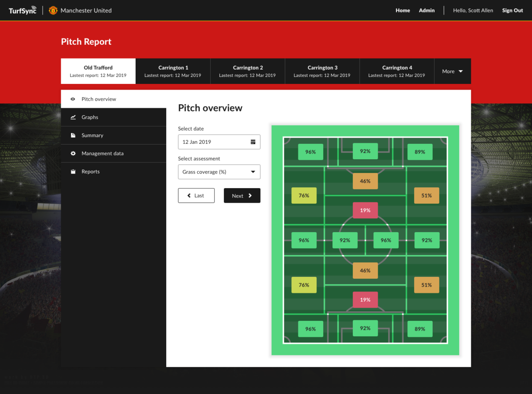Click the Sign Out link

click(x=512, y=10)
